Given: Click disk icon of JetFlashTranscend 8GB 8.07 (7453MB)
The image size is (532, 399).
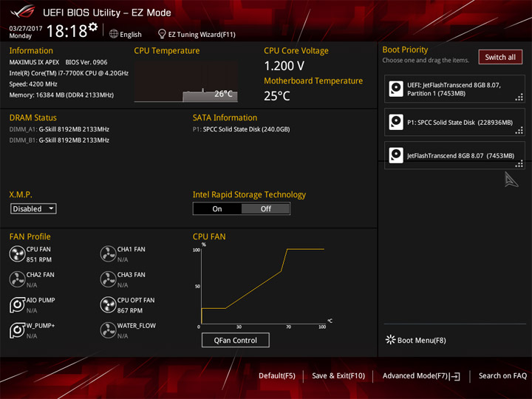Looking at the screenshot, I should click(396, 155).
